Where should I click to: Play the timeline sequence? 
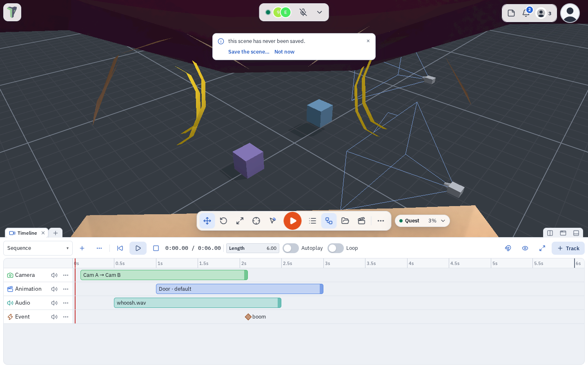coord(138,248)
